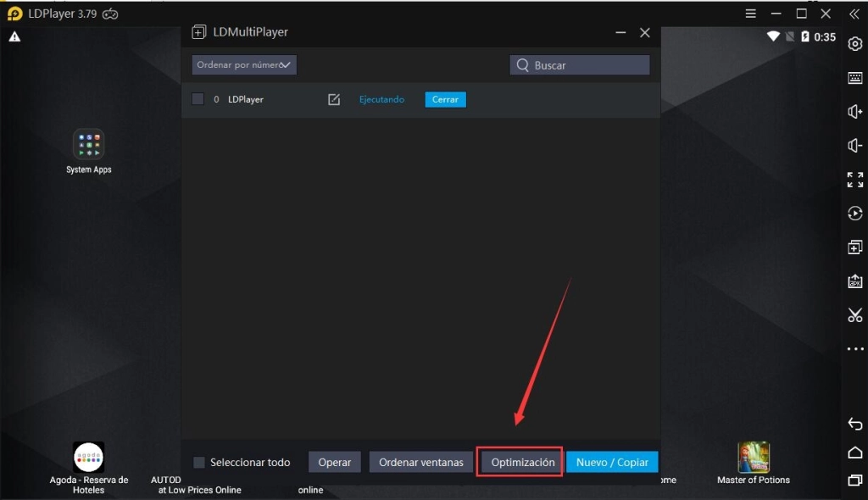Check the LDPlayer instance checkbox
The height and width of the screenshot is (500, 868).
[198, 99]
